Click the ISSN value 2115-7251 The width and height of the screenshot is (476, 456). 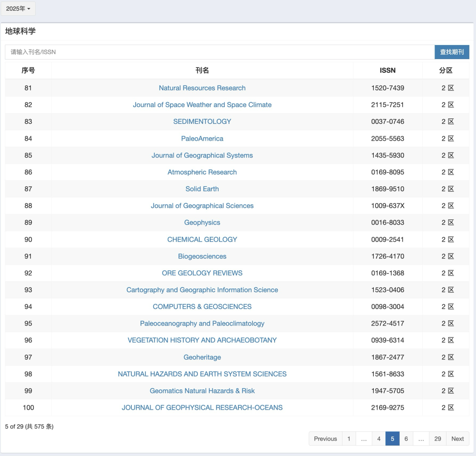click(x=388, y=105)
